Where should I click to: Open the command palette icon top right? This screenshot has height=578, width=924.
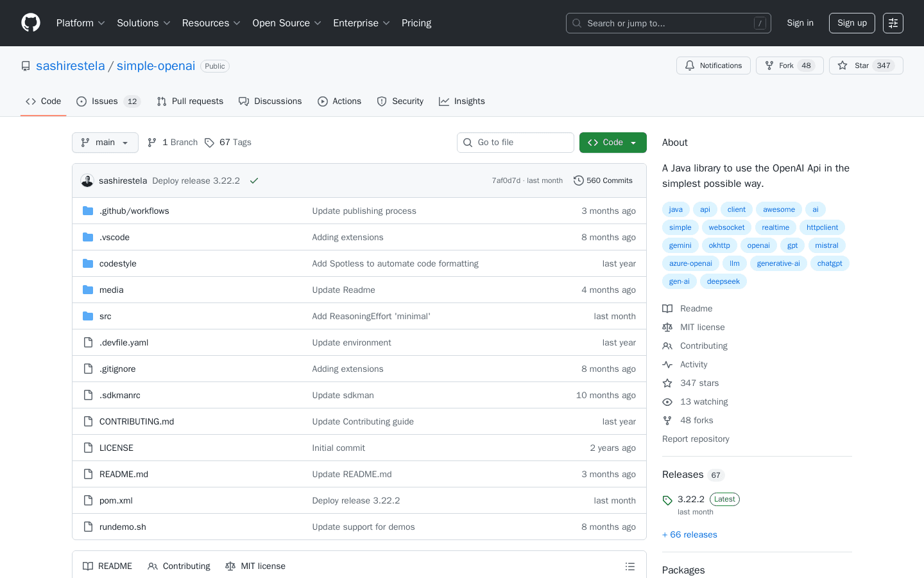point(893,22)
